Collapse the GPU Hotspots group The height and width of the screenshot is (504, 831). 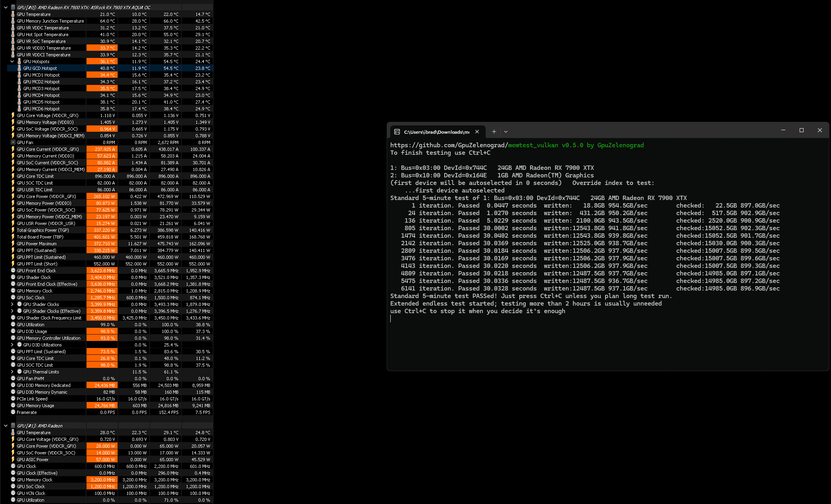[x=12, y=62]
